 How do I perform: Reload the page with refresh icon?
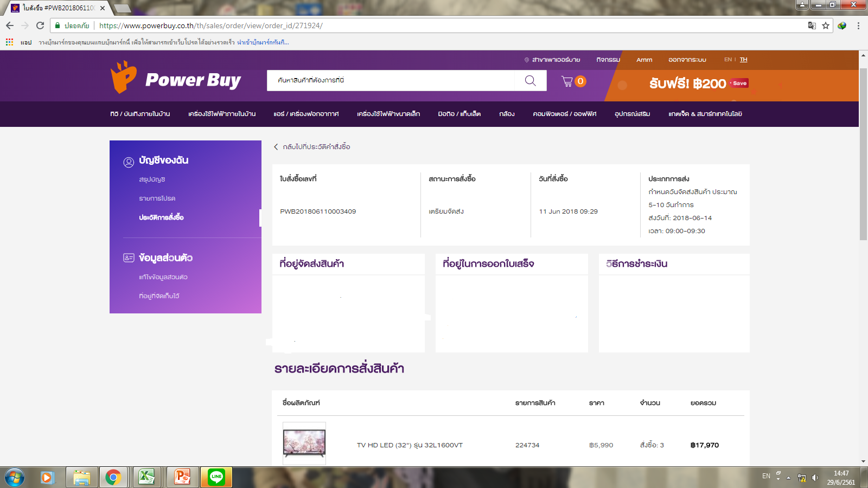coord(40,25)
